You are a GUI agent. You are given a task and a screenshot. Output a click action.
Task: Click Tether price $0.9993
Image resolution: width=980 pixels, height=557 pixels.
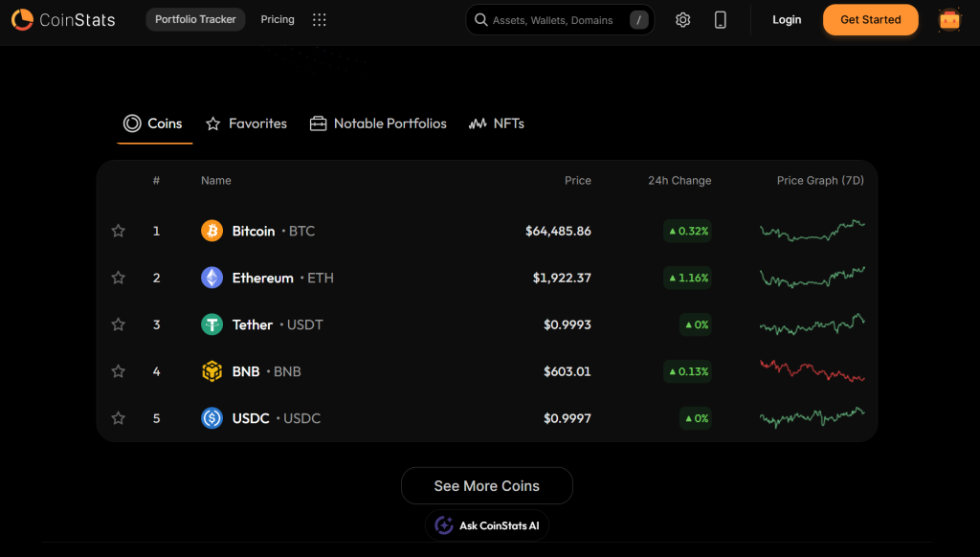568,324
